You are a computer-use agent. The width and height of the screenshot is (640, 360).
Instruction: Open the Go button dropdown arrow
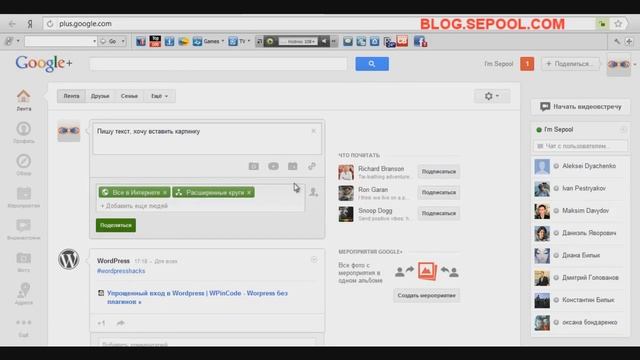123,41
